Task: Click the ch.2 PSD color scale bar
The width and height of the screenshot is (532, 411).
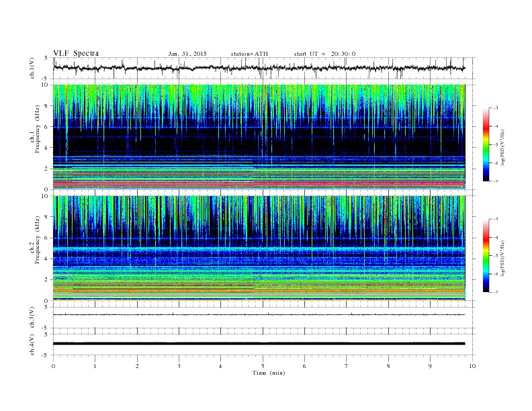Action: pyautogui.click(x=486, y=255)
